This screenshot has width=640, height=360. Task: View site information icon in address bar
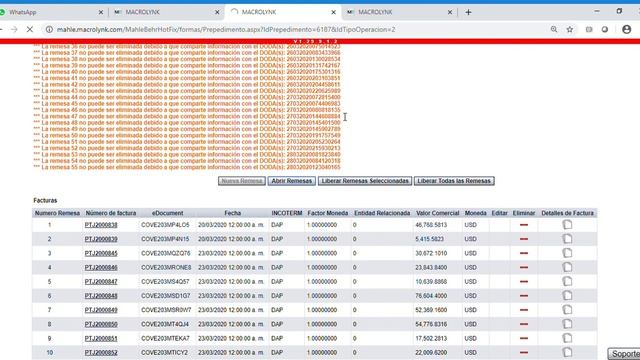pos(49,29)
